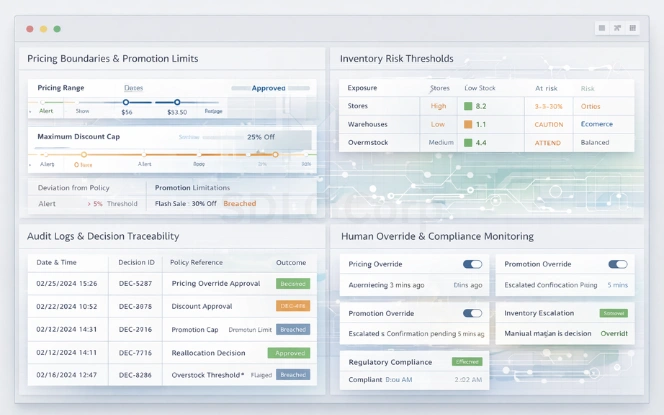Screen dimensions: 664x415
Task: Click the 02/22/2024 10:52 timestamp
Action: [66, 306]
